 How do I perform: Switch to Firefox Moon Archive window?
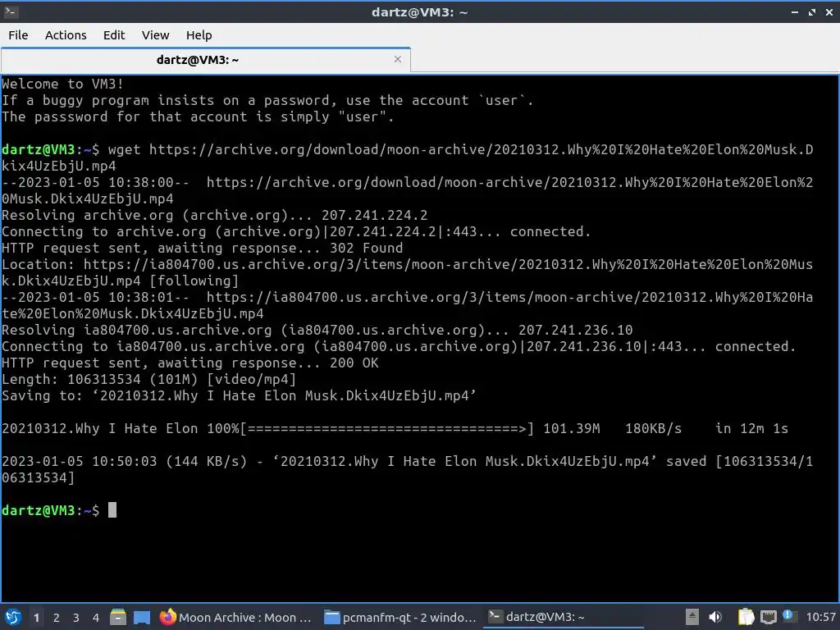(x=235, y=617)
